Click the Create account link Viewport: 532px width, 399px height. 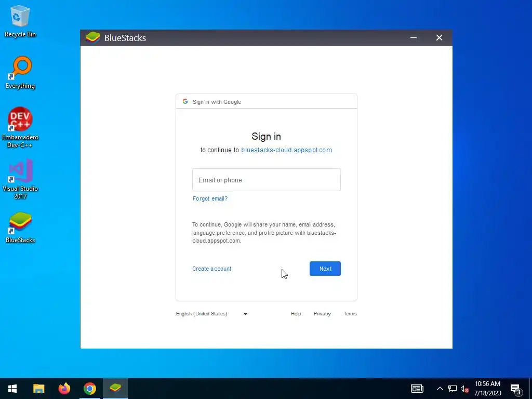212,269
